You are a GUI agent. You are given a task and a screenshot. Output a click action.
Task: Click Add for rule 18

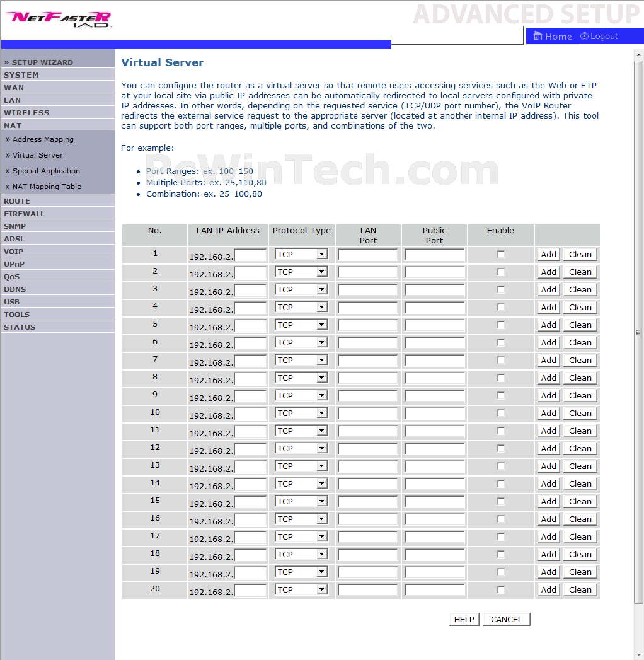548,555
